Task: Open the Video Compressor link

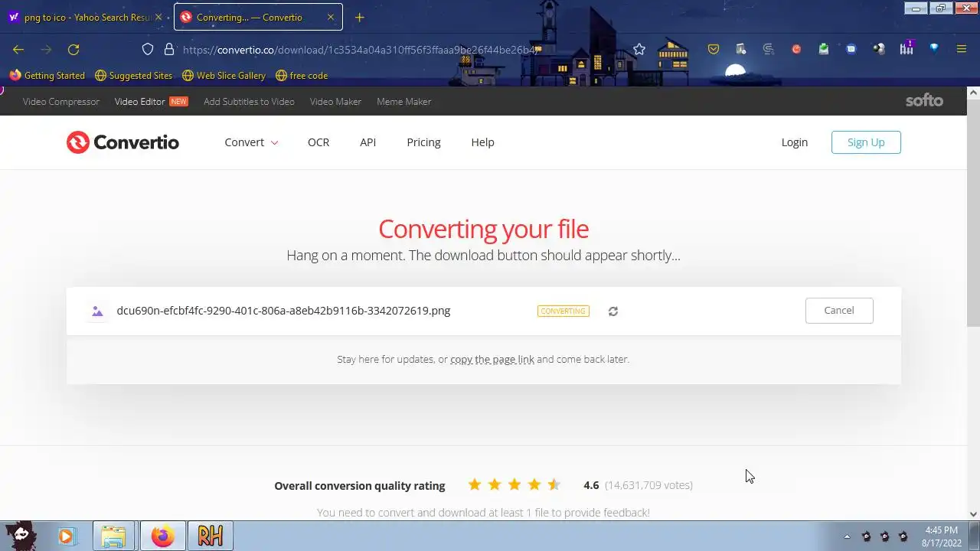Action: pyautogui.click(x=61, y=101)
